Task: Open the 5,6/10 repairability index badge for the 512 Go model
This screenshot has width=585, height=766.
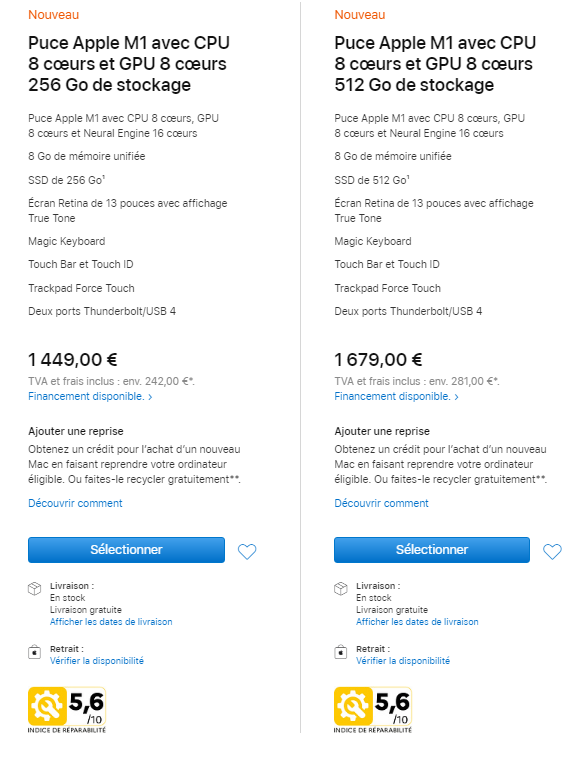Action: [x=373, y=709]
